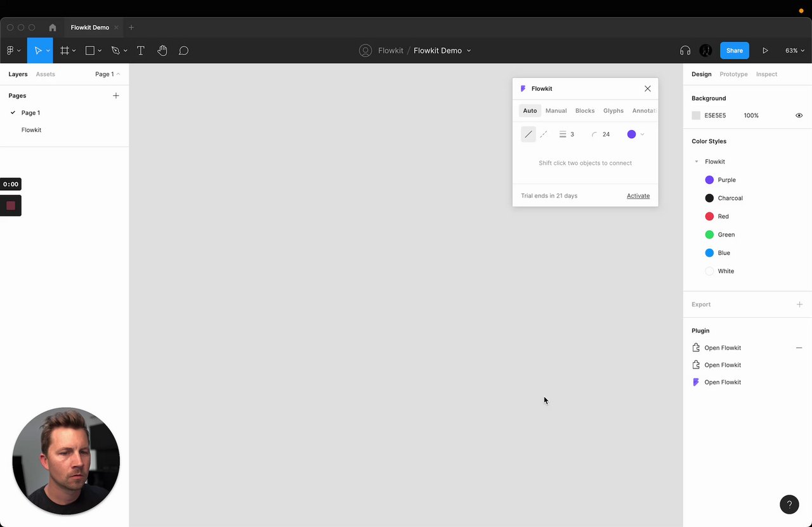Open the Manual tab in Flowkit
This screenshot has height=527, width=812.
click(x=556, y=111)
